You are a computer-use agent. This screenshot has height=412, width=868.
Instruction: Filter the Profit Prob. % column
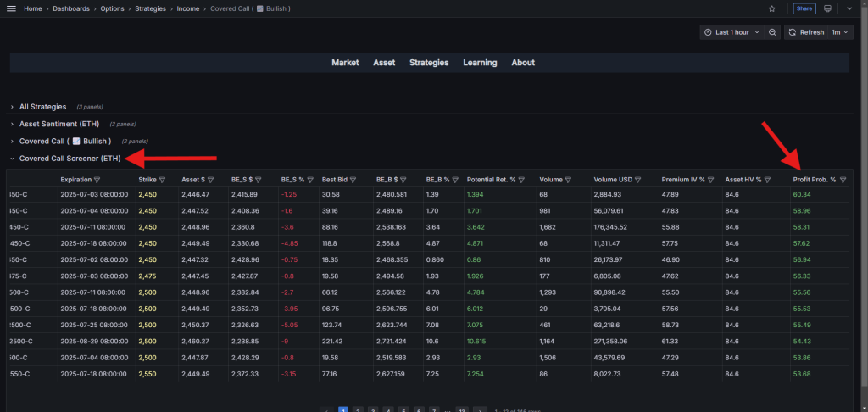point(843,180)
